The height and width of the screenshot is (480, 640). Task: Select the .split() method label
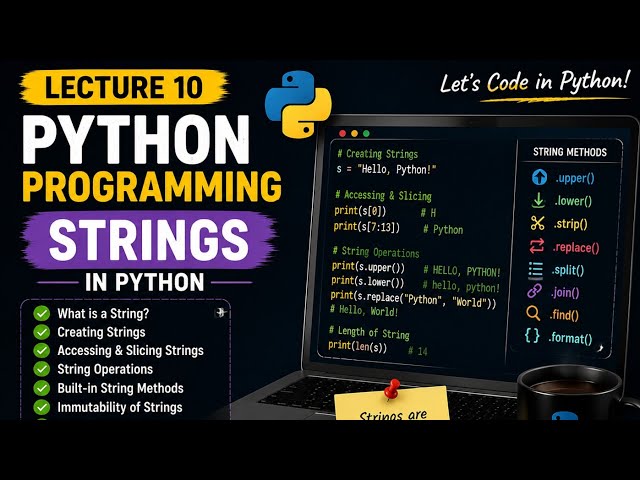(568, 270)
